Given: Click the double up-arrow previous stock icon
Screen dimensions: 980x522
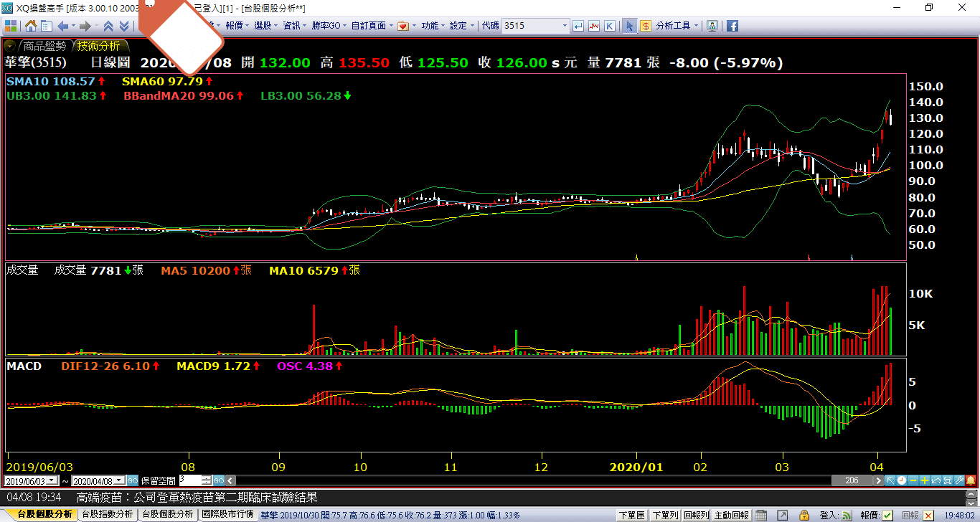Looking at the screenshot, I should [108, 26].
